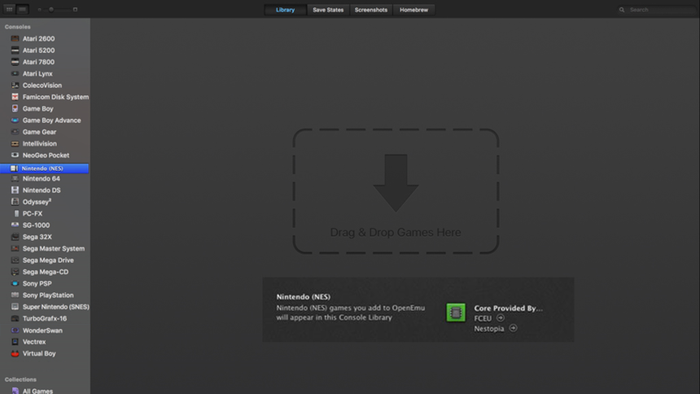
Task: Open the Save States tab
Action: 328,10
